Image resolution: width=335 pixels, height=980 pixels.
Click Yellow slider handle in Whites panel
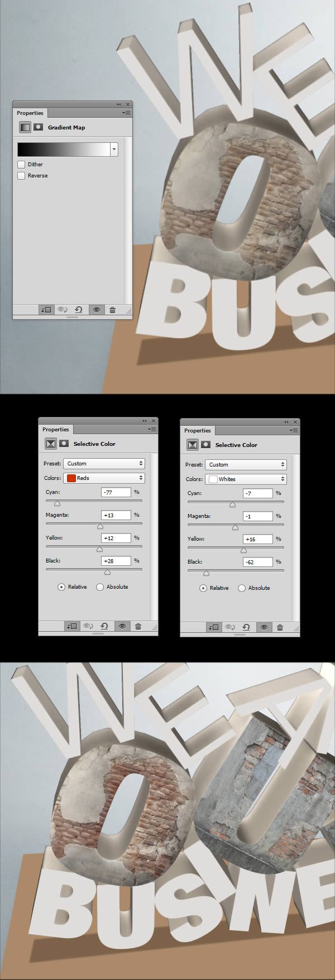pos(243,550)
